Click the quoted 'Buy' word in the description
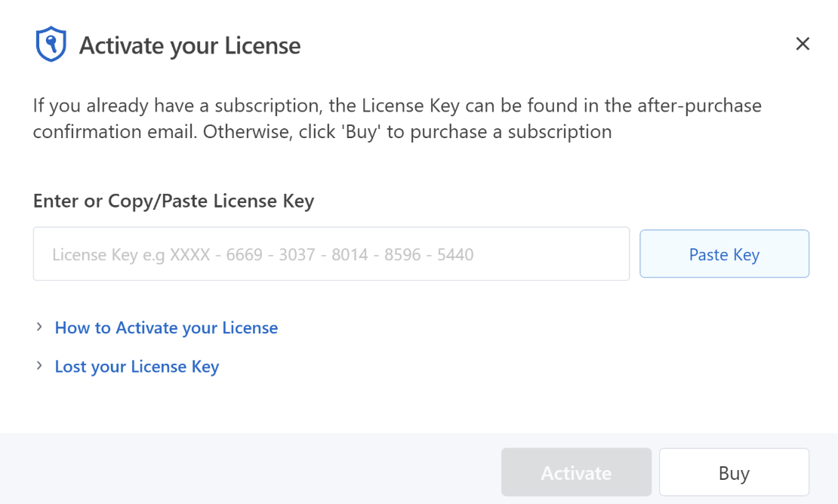The image size is (838, 504). (x=359, y=132)
